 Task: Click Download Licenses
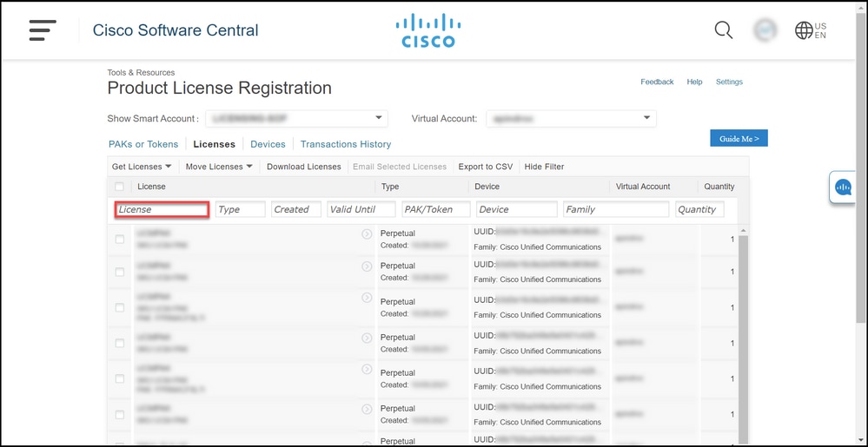click(x=304, y=167)
